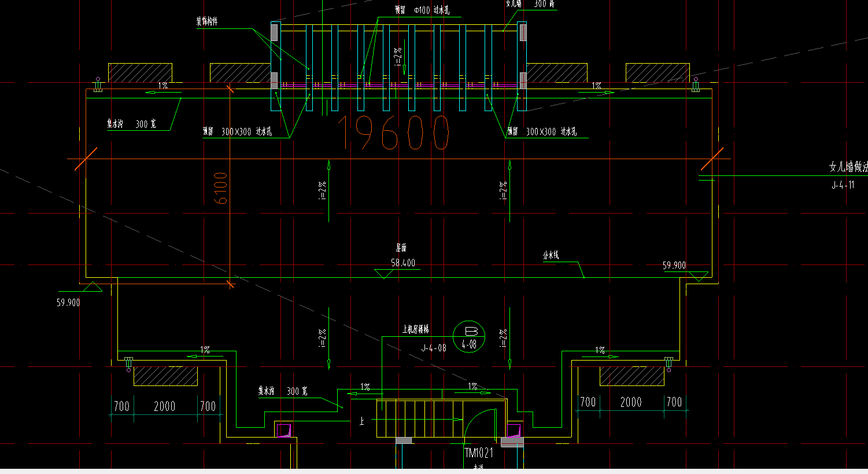Screen dimensions: 868x474
Task: Click the 4-08 text inside the index circle
Action: click(x=469, y=344)
